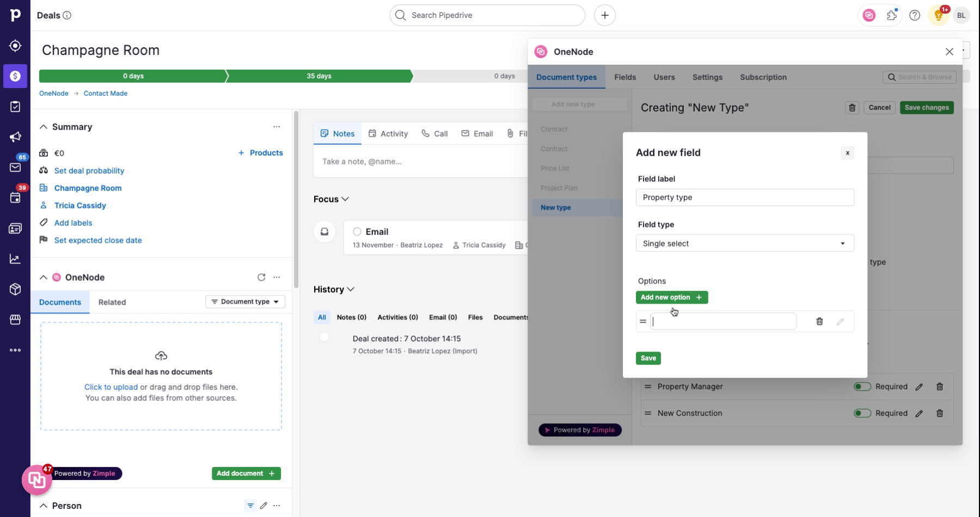Screen dimensions: 980x517
Task: Collapse the Summary section
Action: pos(44,127)
